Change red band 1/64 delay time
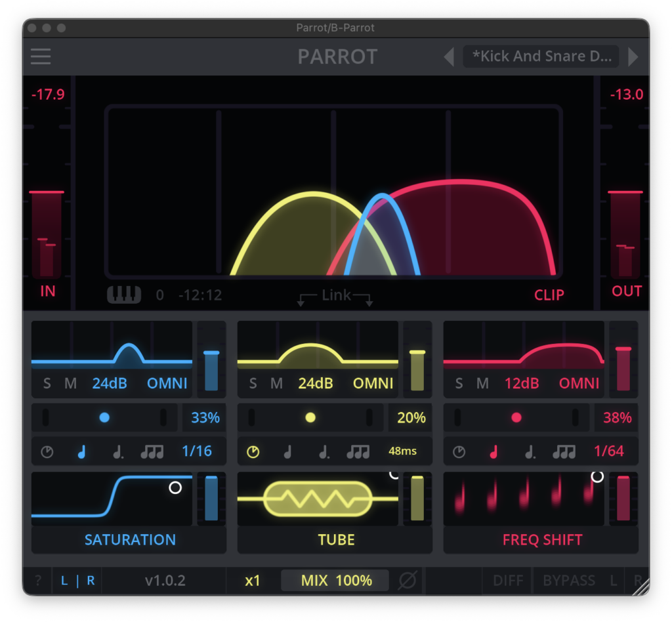This screenshot has height=622, width=672. tap(608, 451)
